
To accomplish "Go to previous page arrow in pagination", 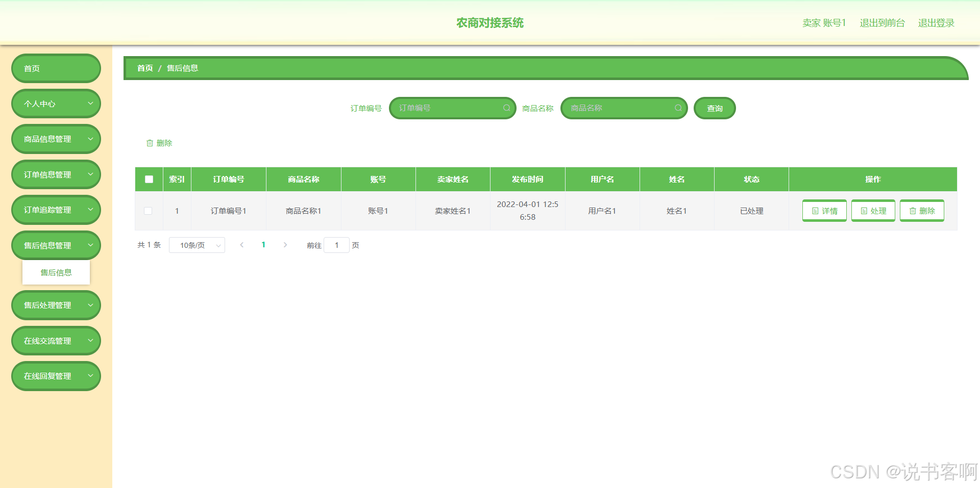I will click(x=242, y=245).
